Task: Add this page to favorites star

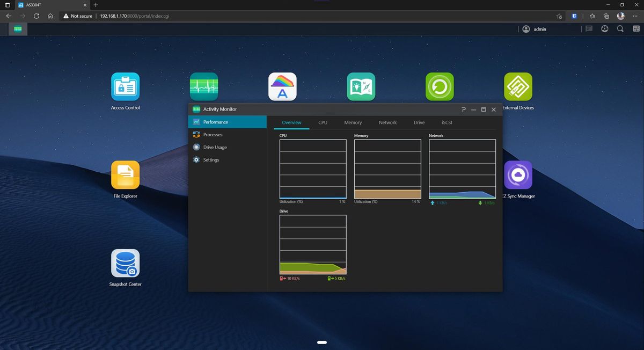Action: pos(559,16)
